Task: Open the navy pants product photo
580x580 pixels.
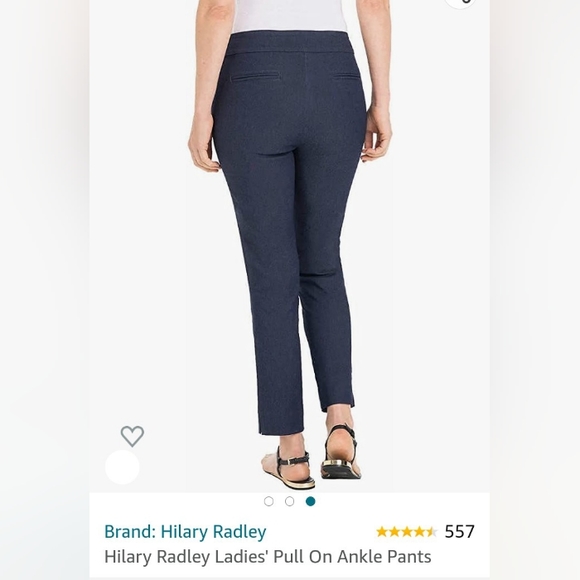Action: click(290, 246)
